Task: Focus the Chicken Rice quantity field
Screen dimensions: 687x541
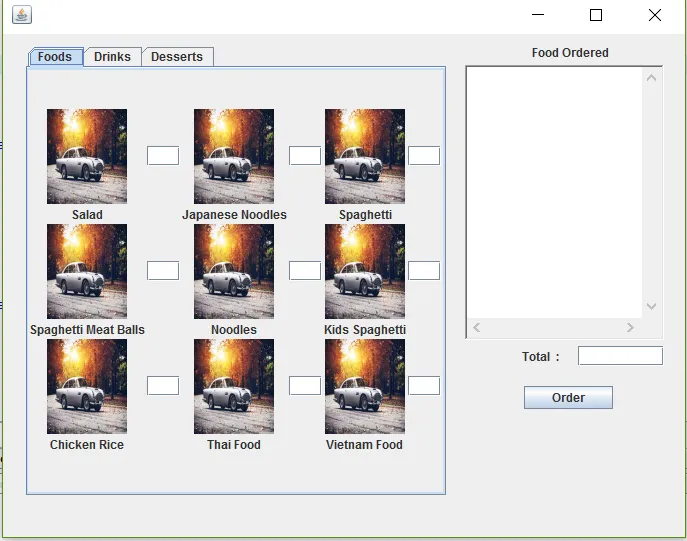Action: 163,385
